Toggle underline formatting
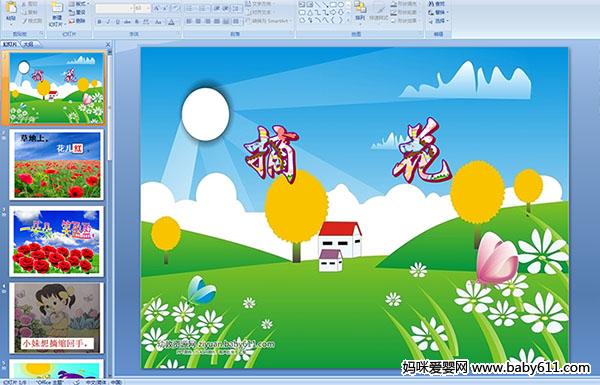 click(118, 22)
